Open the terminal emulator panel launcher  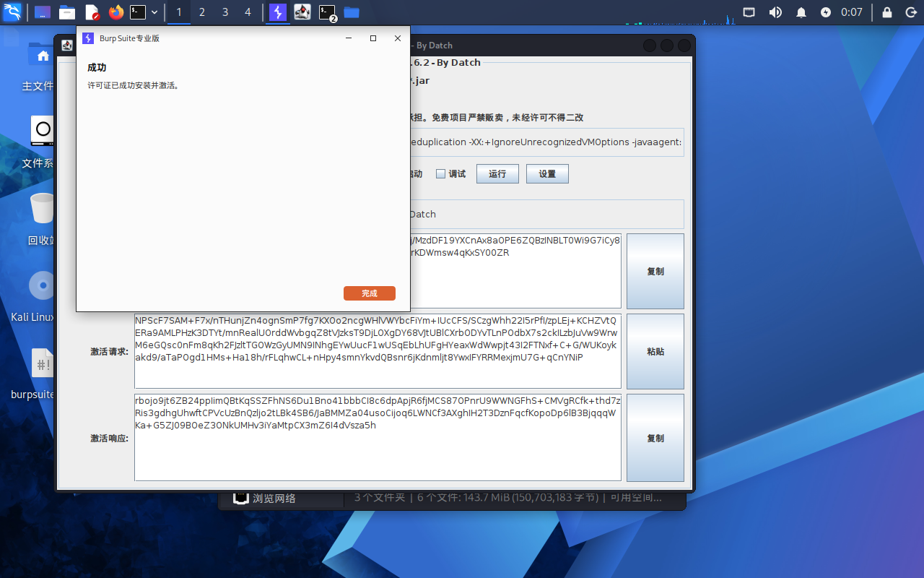coord(138,12)
